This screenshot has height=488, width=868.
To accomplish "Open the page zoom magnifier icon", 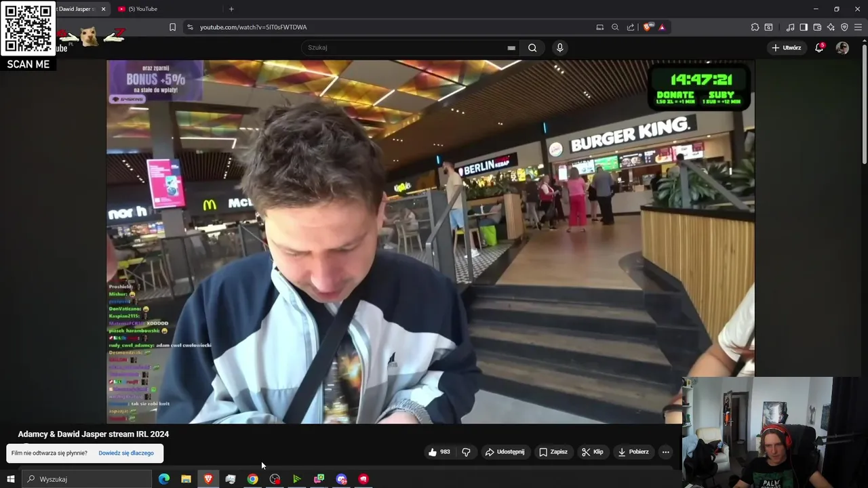I will 615,27.
